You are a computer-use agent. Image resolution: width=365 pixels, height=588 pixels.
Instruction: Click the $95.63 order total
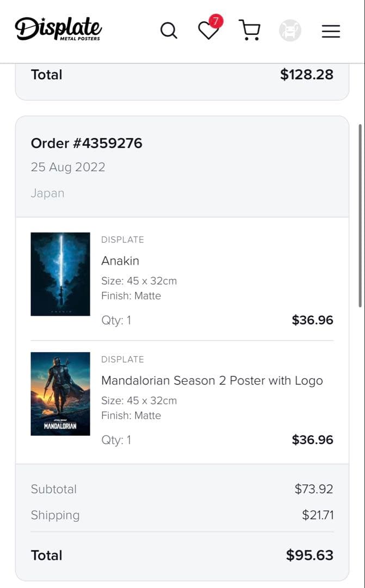pyautogui.click(x=310, y=555)
